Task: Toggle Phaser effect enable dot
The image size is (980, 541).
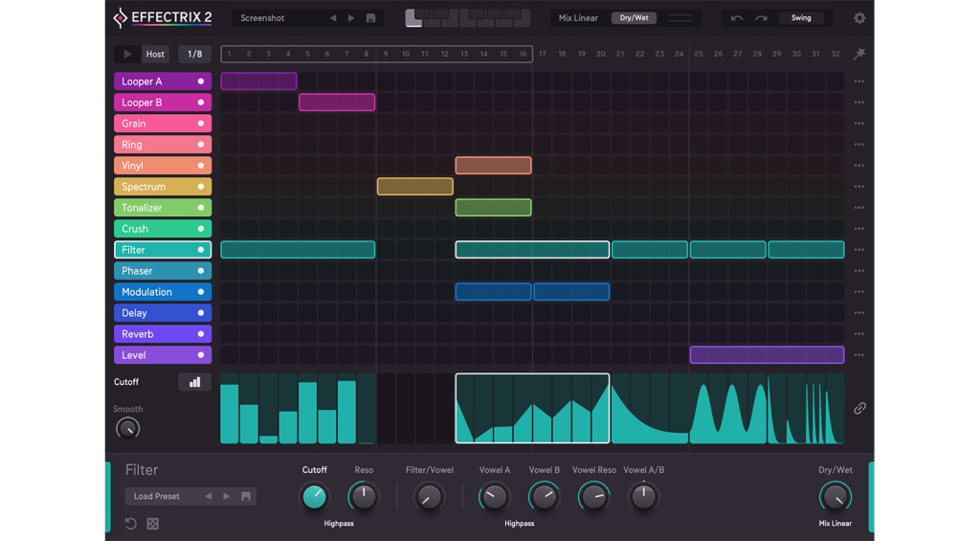Action: pyautogui.click(x=201, y=271)
